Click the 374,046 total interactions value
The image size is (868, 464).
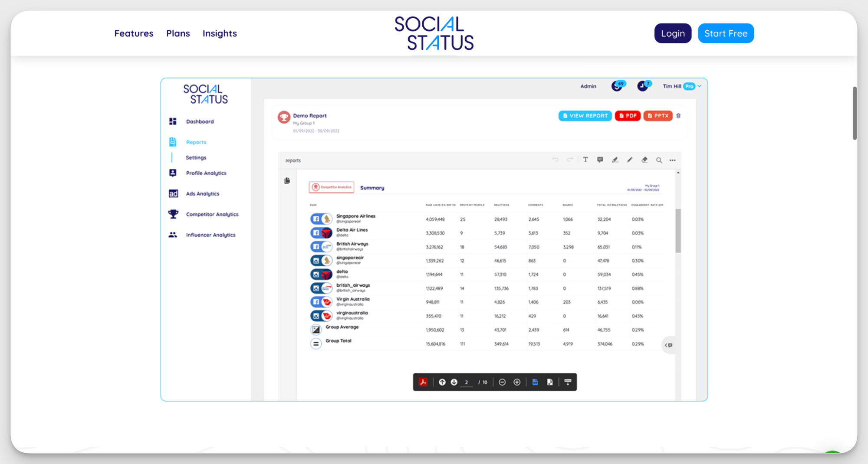coord(605,344)
